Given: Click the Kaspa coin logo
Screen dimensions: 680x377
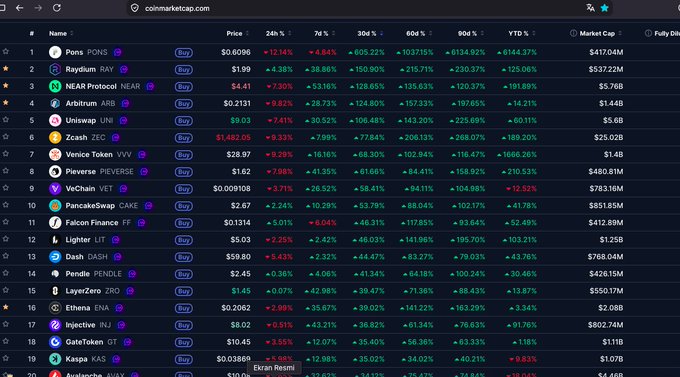Looking at the screenshot, I should pos(55,359).
